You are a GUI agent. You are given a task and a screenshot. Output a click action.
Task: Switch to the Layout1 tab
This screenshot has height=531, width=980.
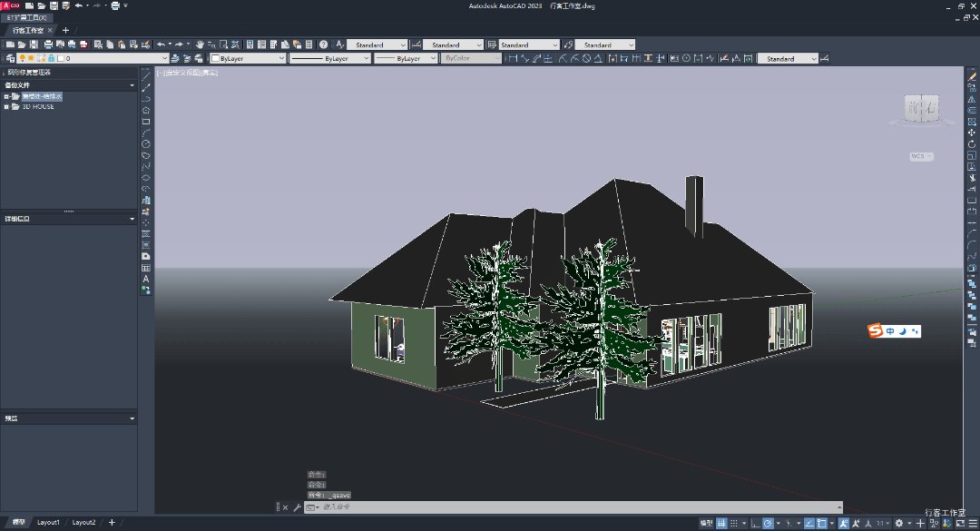click(x=48, y=523)
